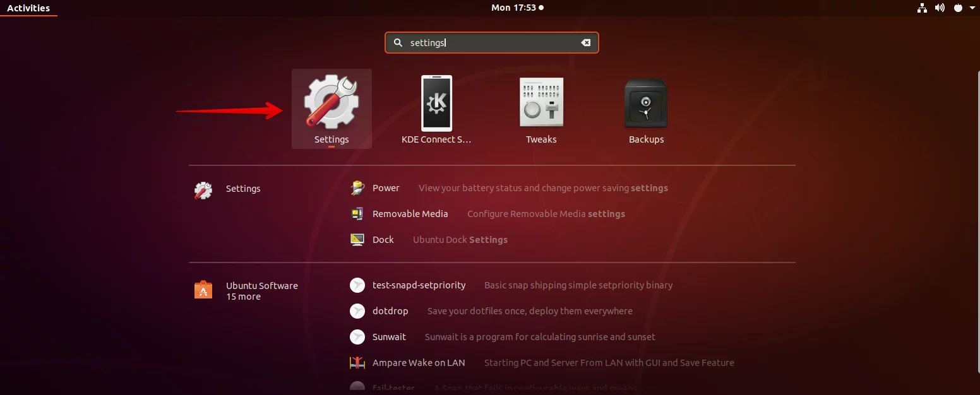
Task: Click the test-snapd-setpriority snap icon
Action: click(x=357, y=285)
